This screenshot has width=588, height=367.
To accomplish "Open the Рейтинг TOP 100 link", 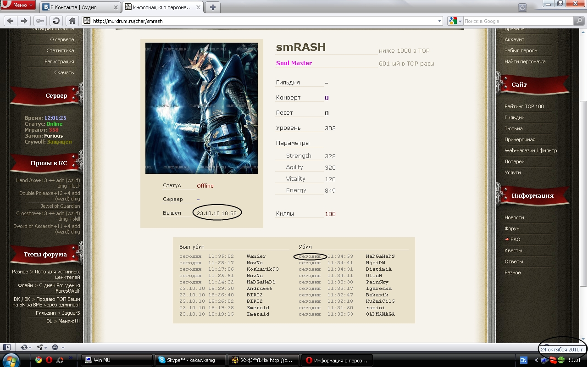I will click(x=524, y=106).
